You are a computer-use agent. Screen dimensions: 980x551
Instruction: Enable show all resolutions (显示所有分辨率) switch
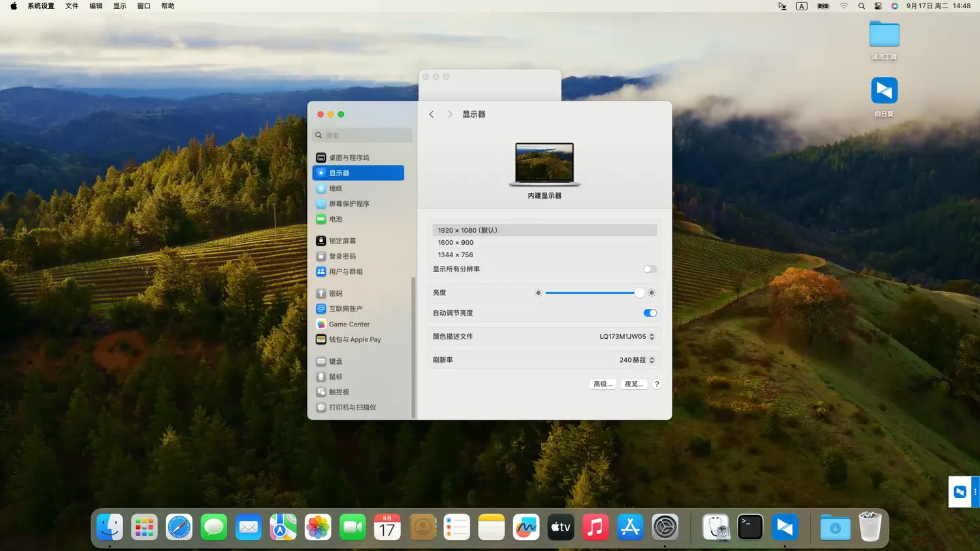[650, 269]
